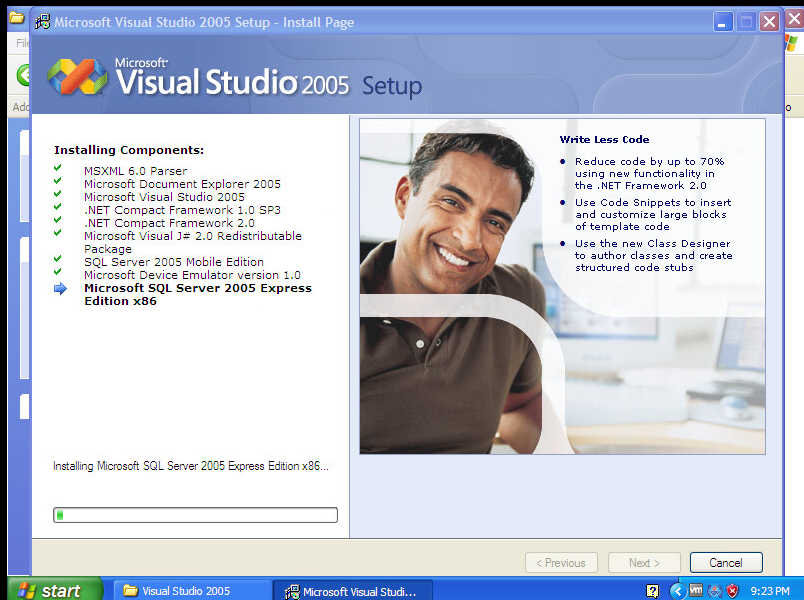
Task: Click the greyed-out Next > button
Action: pos(645,563)
